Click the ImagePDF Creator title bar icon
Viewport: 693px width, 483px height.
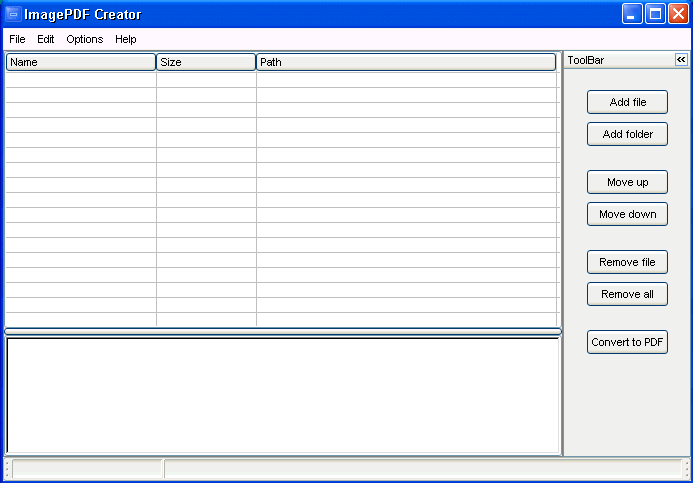coord(13,15)
